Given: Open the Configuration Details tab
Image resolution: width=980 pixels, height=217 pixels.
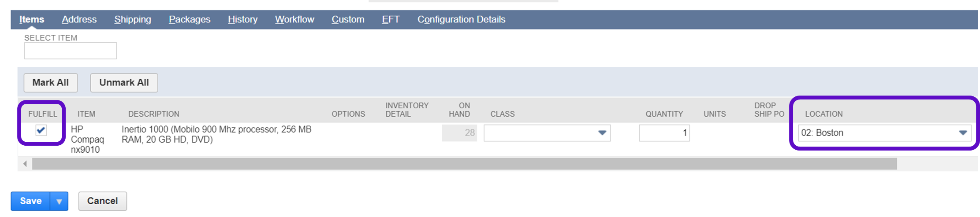Looking at the screenshot, I should tap(461, 19).
